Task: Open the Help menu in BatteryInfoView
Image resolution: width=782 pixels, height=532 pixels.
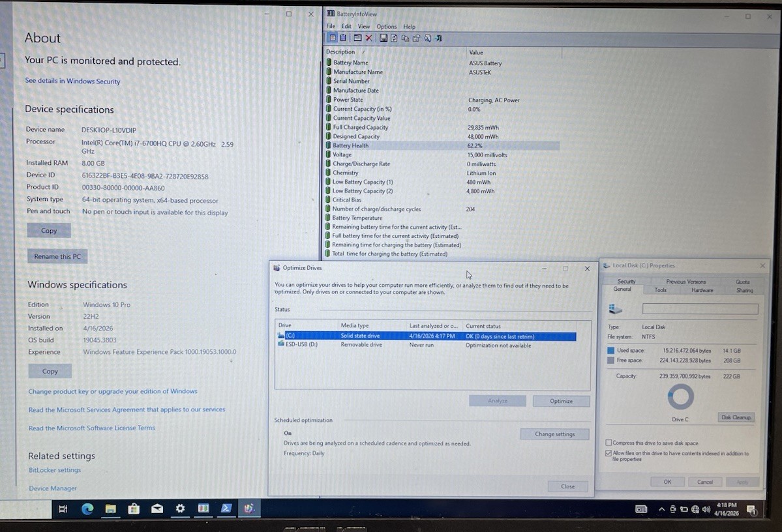Action: coord(409,27)
